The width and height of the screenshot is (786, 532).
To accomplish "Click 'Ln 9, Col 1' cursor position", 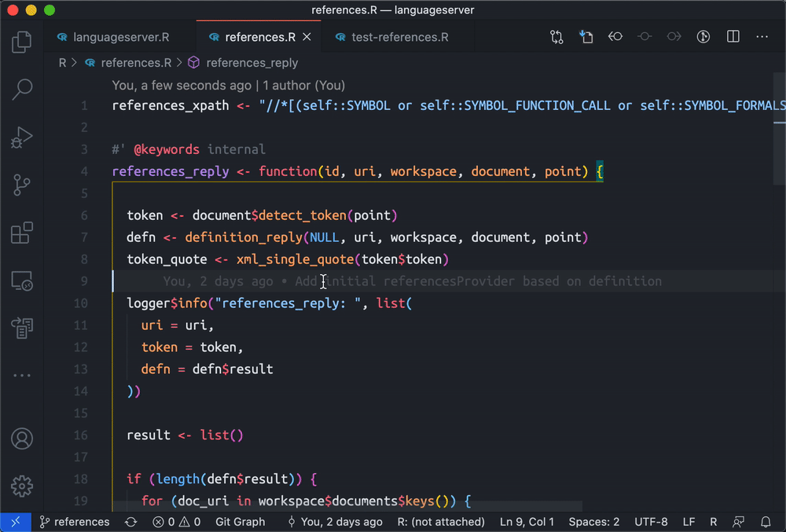I will point(527,522).
